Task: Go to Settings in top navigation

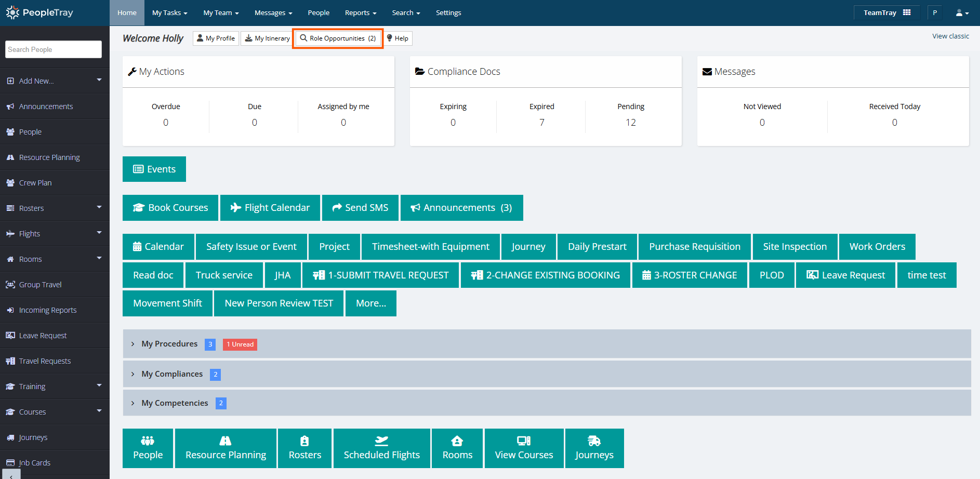Action: pyautogui.click(x=448, y=13)
